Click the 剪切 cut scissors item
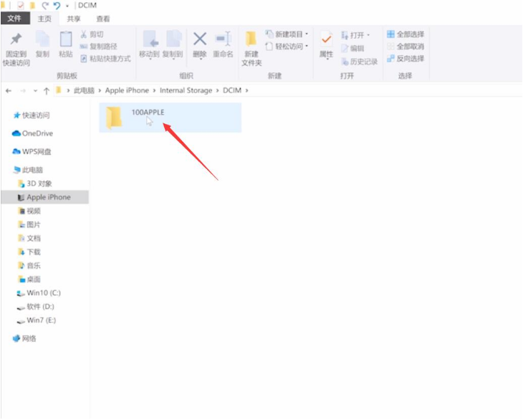 (x=92, y=34)
